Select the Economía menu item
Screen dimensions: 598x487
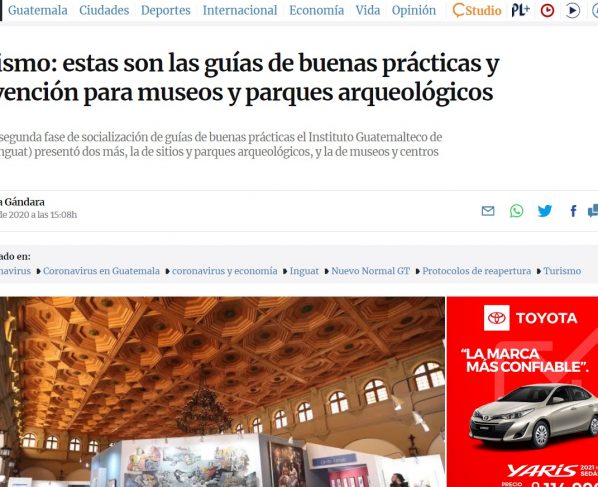(316, 10)
